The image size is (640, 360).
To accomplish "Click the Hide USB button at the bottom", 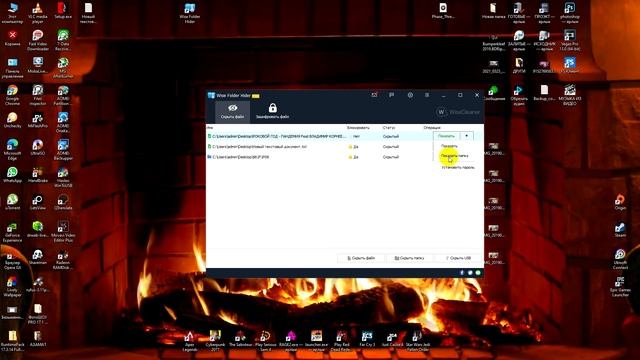I will [x=458, y=258].
